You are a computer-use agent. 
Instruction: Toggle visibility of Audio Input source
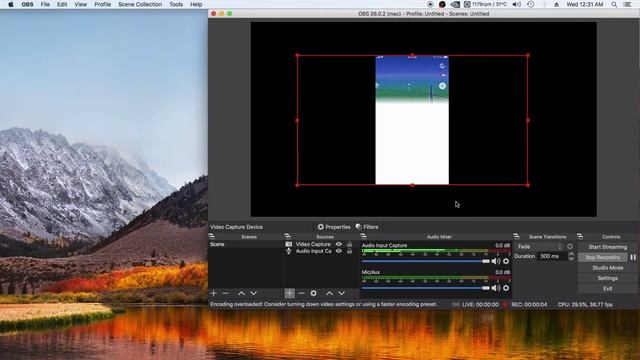[x=339, y=251]
